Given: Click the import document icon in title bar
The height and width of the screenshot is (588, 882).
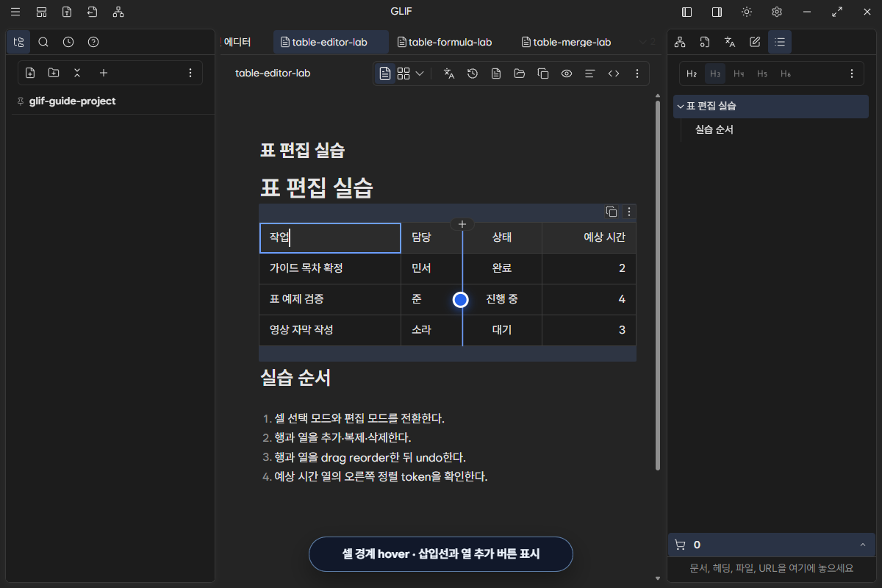Looking at the screenshot, I should [x=92, y=12].
